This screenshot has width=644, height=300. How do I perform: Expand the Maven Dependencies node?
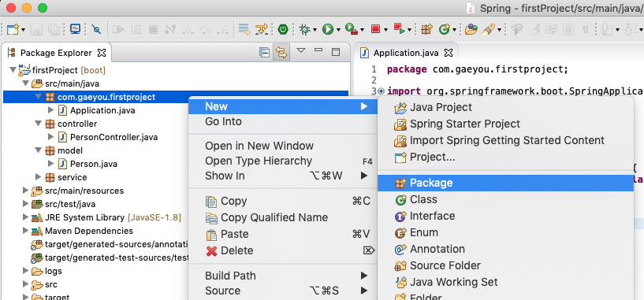coord(25,231)
